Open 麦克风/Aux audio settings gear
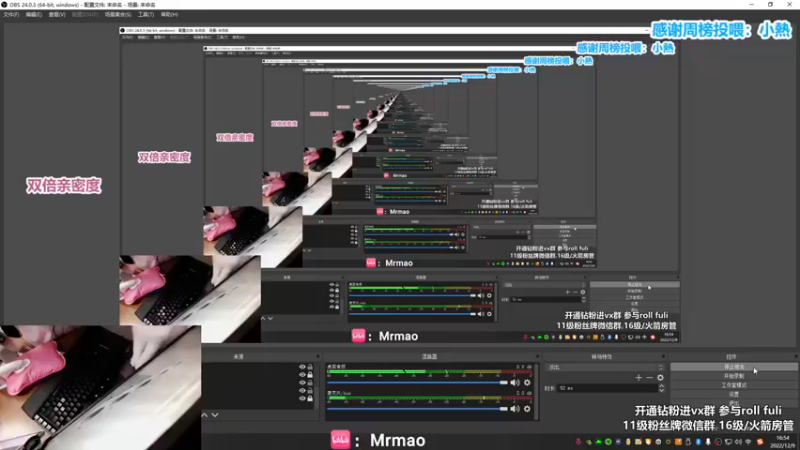This screenshot has height=450, width=800. 527,409
